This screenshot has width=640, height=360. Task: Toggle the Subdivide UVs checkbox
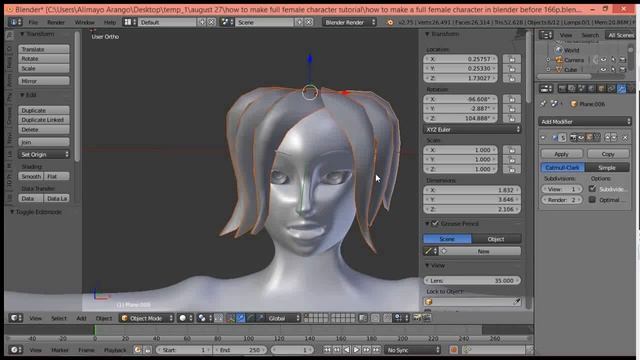click(592, 189)
